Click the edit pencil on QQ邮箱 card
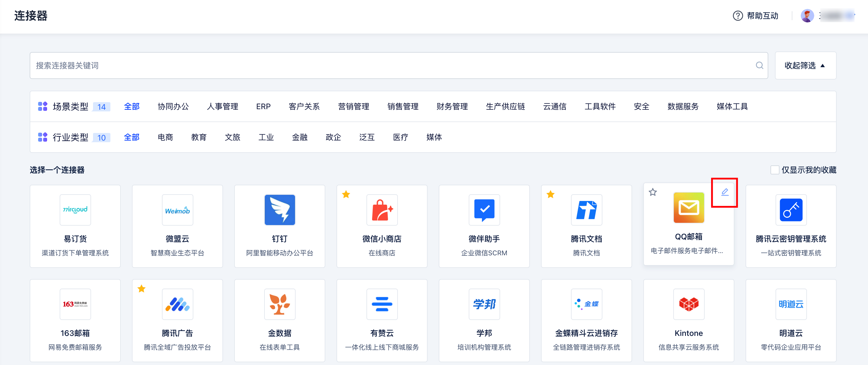 [725, 192]
